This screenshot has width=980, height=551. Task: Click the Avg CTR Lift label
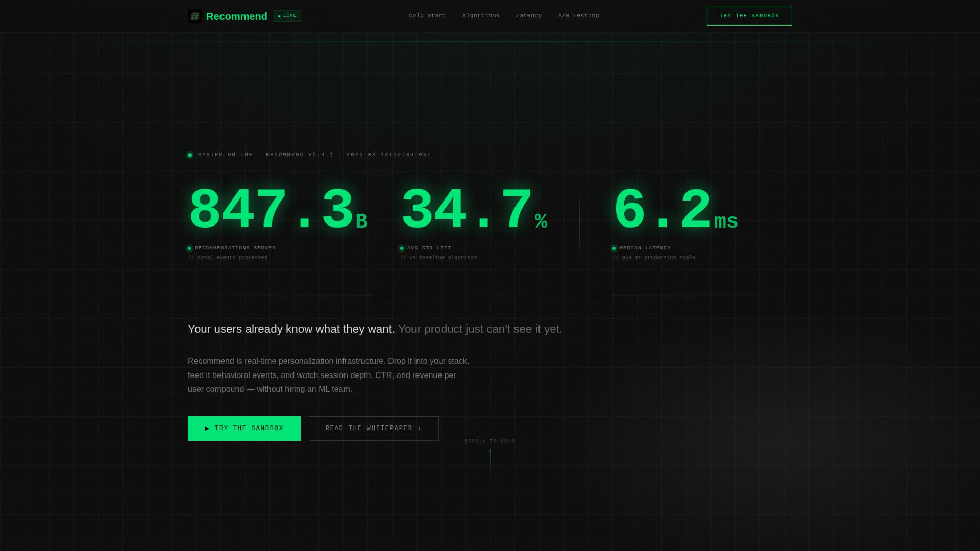[429, 248]
